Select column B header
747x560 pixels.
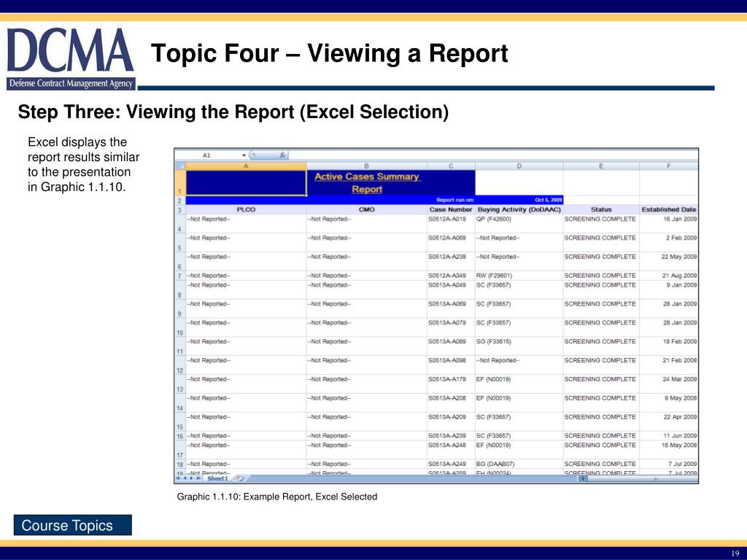(x=366, y=166)
